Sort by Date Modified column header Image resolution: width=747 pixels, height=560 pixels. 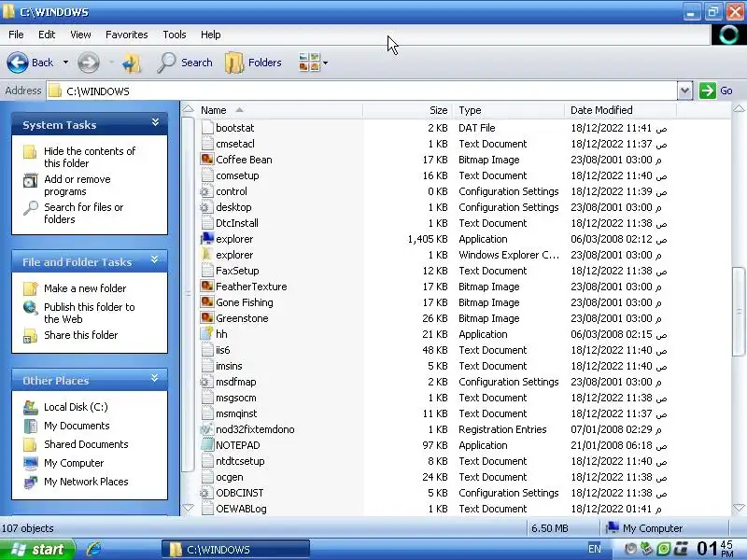coord(620,110)
